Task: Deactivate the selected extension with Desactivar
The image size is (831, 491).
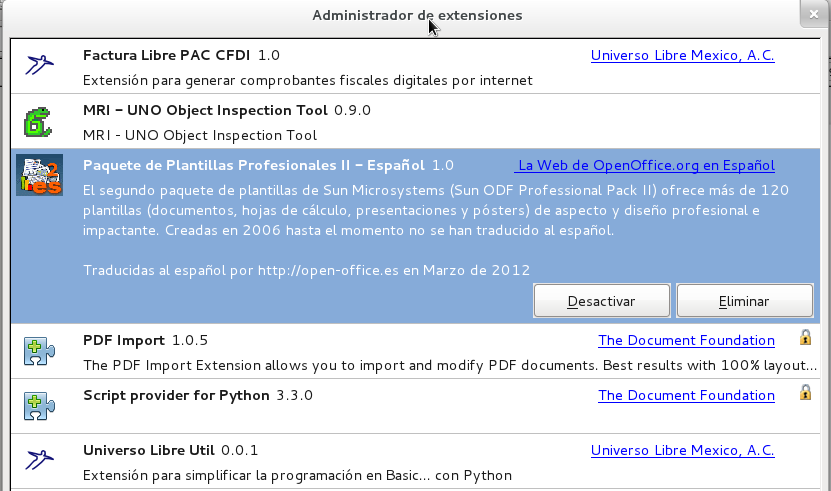Action: click(602, 301)
